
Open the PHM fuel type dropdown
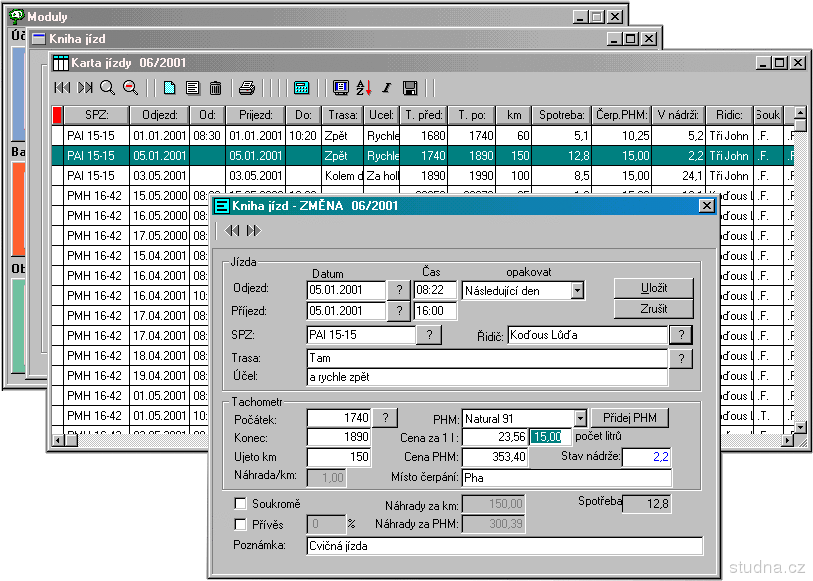pos(580,417)
